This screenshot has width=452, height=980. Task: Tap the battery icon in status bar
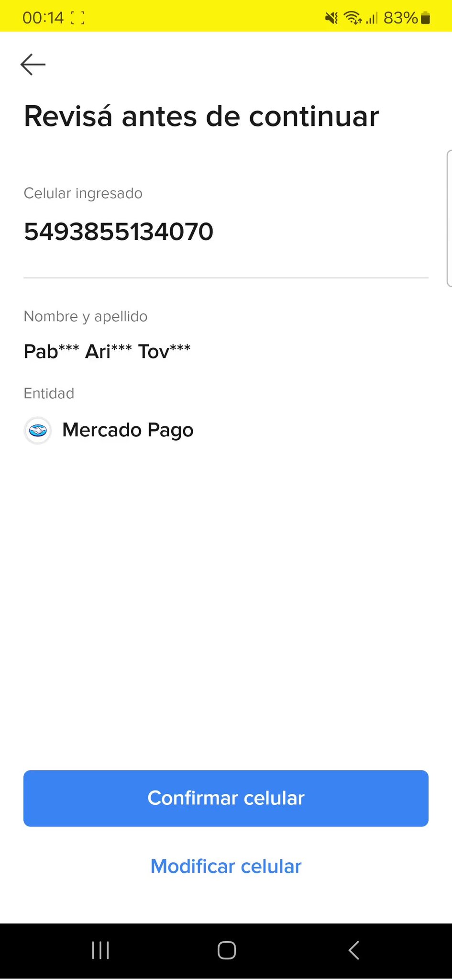[426, 18]
